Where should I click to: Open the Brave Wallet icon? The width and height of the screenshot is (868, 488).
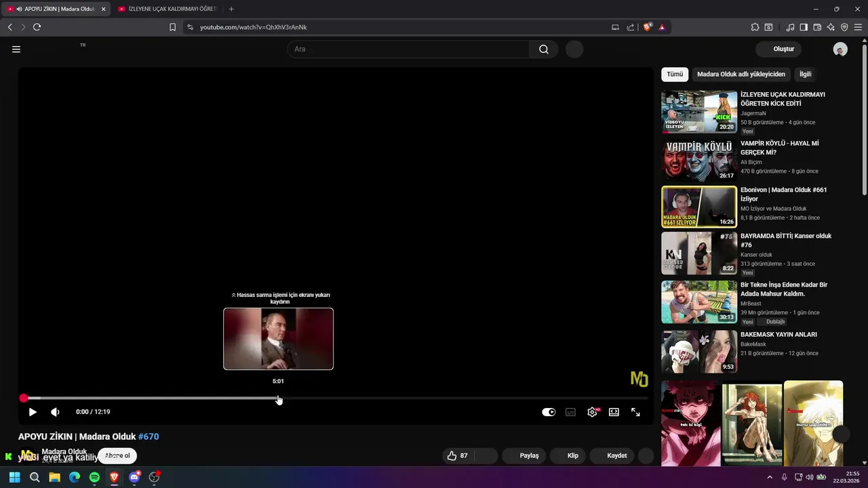pyautogui.click(x=817, y=27)
